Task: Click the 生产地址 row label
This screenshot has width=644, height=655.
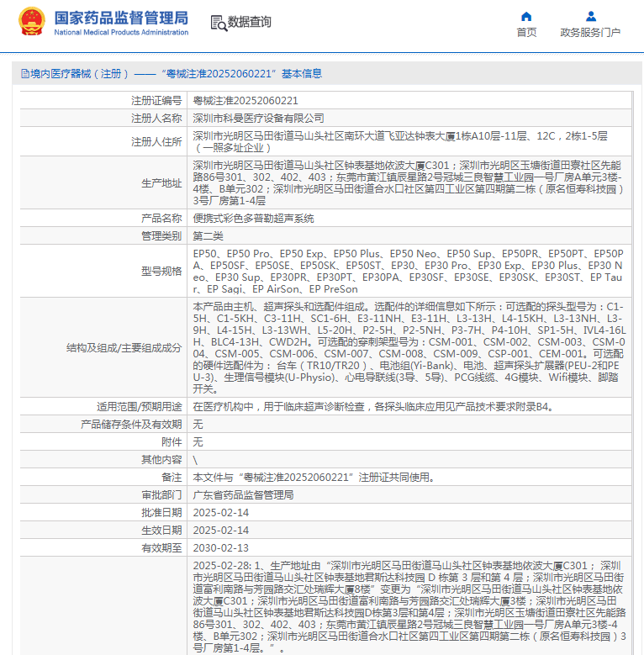Action: tap(161, 182)
